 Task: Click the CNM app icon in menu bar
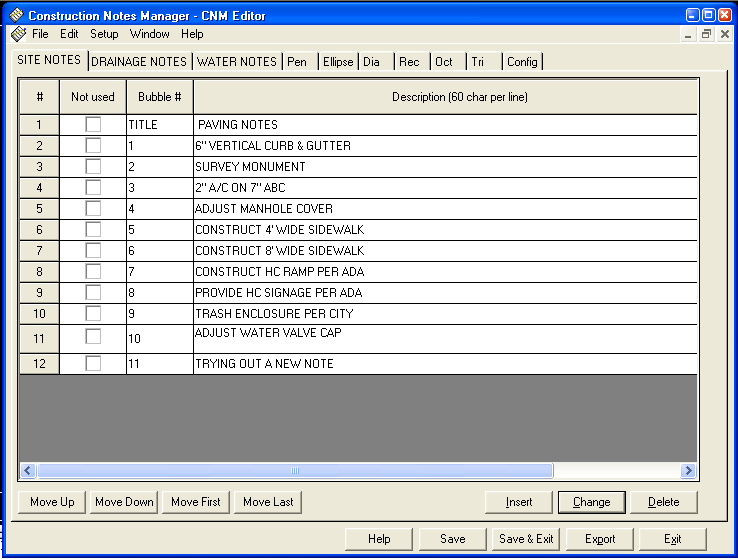coord(18,34)
